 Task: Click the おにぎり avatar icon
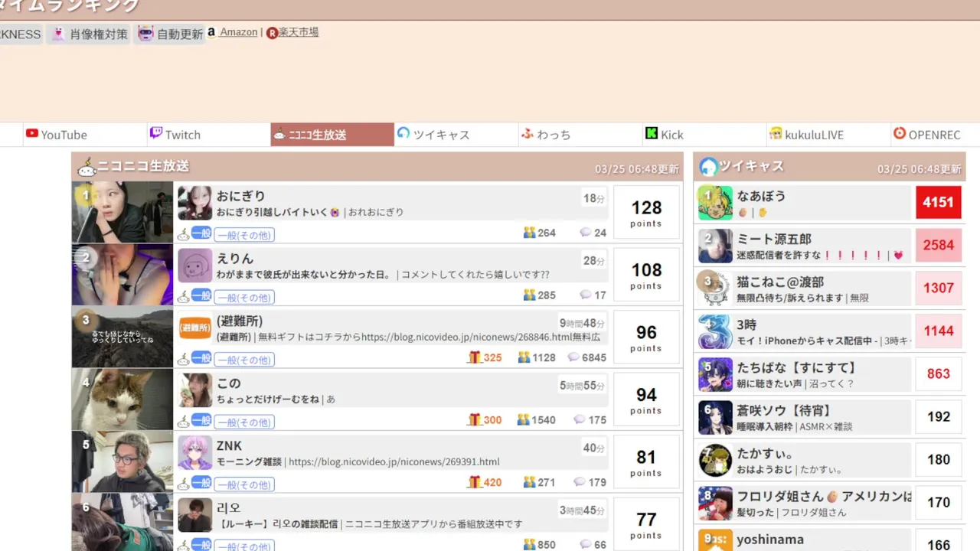coord(194,203)
